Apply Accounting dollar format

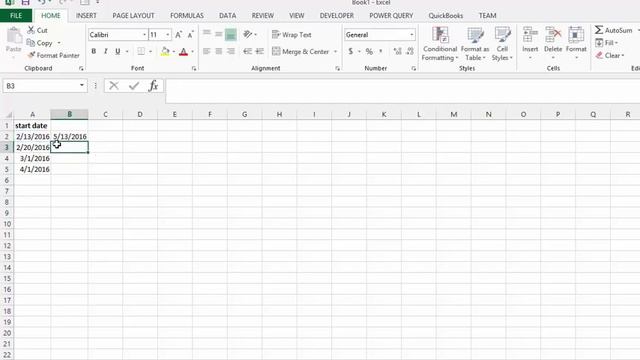pyautogui.click(x=351, y=51)
